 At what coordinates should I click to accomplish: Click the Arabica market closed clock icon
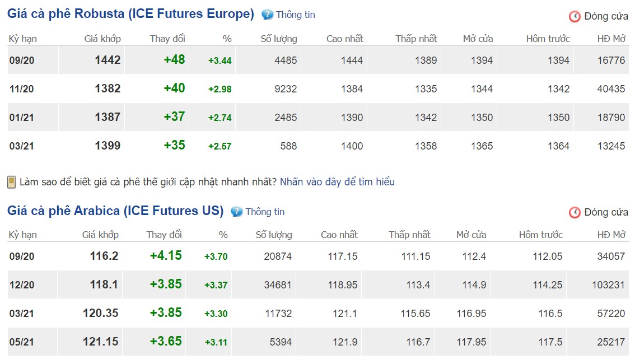(x=575, y=212)
